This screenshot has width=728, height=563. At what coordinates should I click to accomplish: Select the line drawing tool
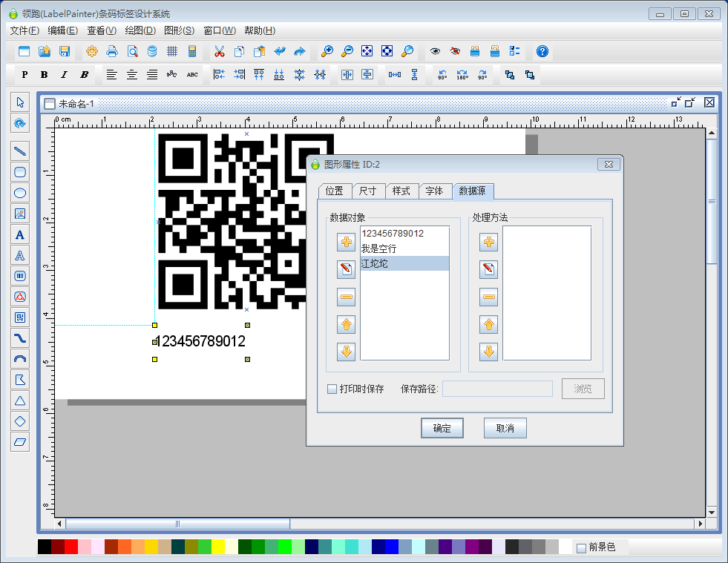[x=20, y=151]
